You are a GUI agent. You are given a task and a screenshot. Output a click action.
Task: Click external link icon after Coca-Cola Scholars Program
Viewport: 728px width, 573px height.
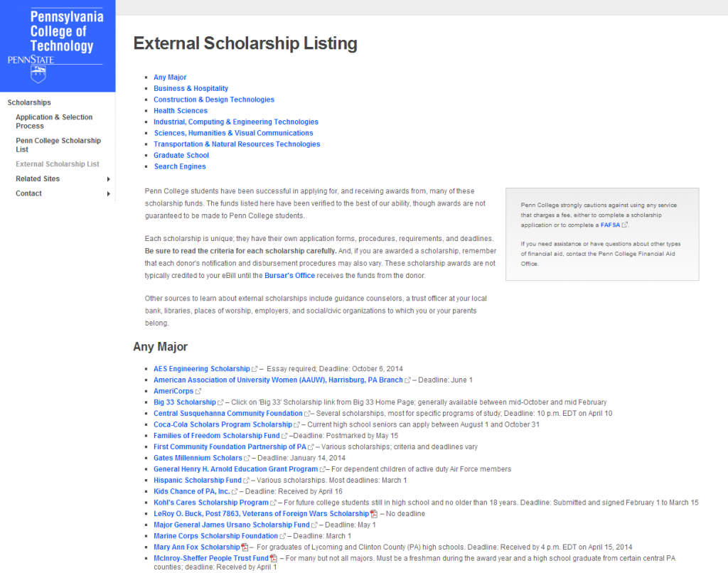(x=296, y=425)
